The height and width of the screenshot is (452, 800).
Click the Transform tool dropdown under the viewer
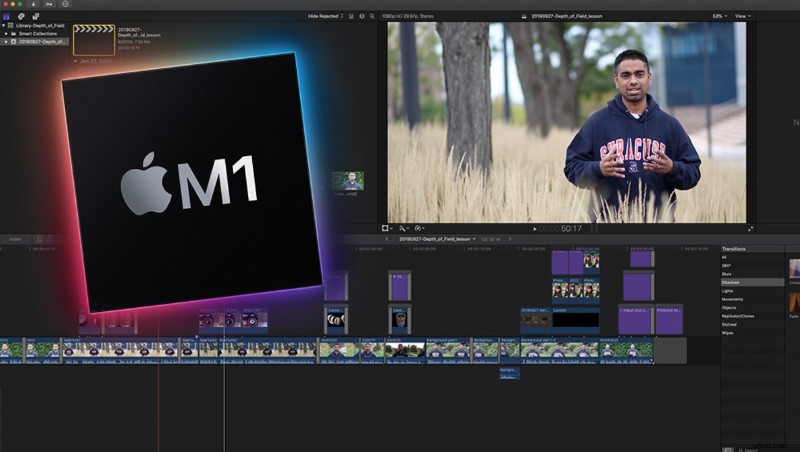387,229
